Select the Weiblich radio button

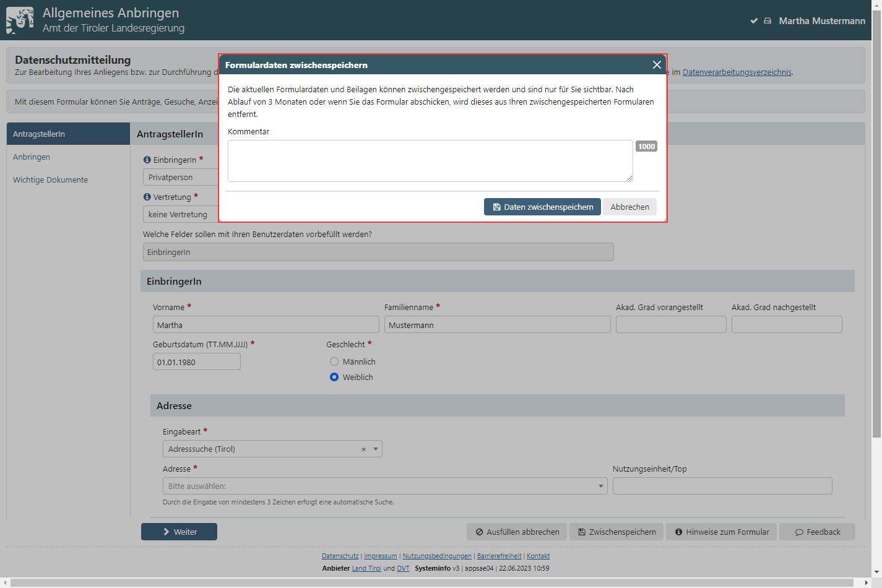[334, 377]
